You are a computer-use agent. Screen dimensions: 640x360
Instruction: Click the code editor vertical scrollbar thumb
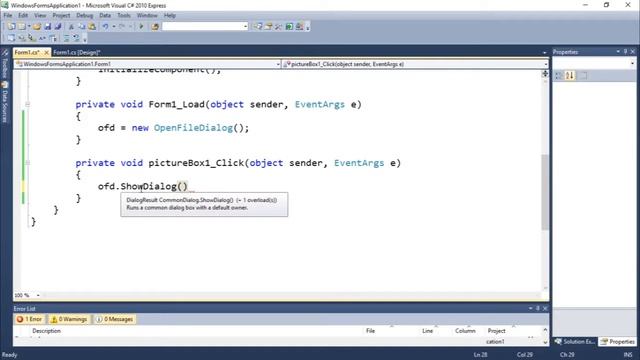pyautogui.click(x=545, y=192)
